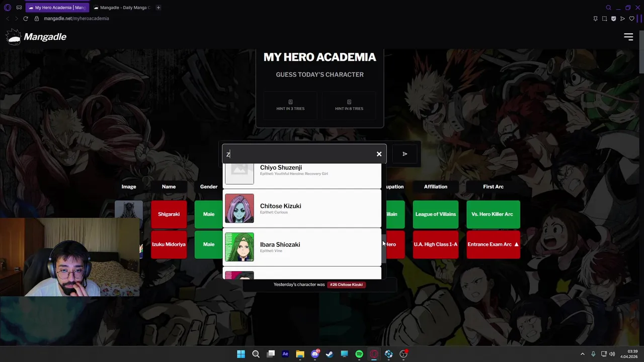
Task: Click the site security lock icon
Action: [36, 19]
